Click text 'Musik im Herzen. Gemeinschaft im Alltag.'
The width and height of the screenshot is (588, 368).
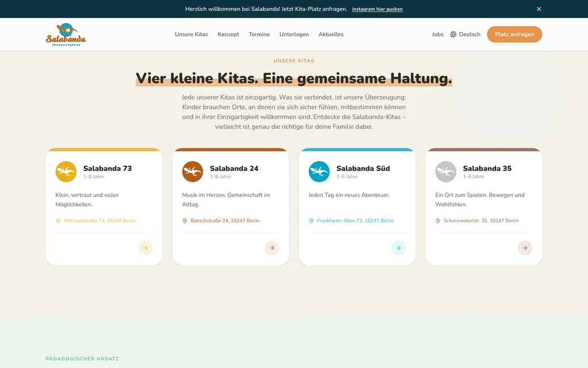click(x=226, y=200)
